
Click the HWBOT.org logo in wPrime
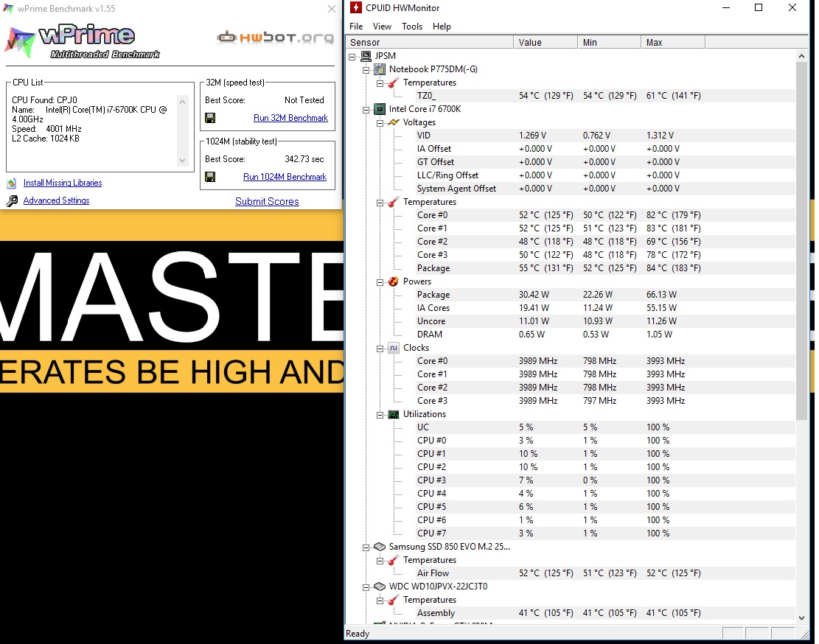pyautogui.click(x=275, y=37)
